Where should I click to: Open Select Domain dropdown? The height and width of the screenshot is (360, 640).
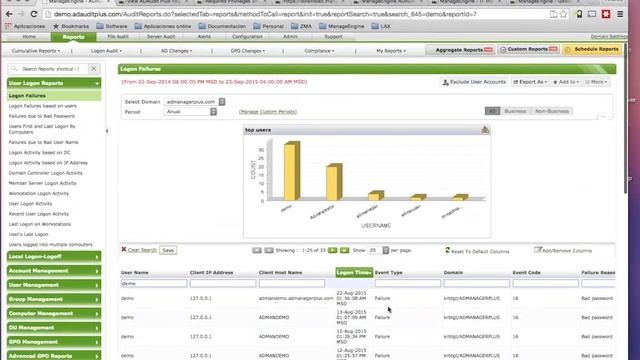pyautogui.click(x=195, y=102)
